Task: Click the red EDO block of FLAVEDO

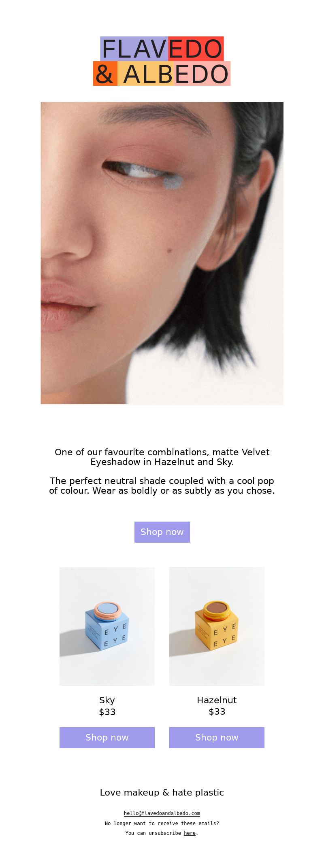Action: pyautogui.click(x=196, y=49)
